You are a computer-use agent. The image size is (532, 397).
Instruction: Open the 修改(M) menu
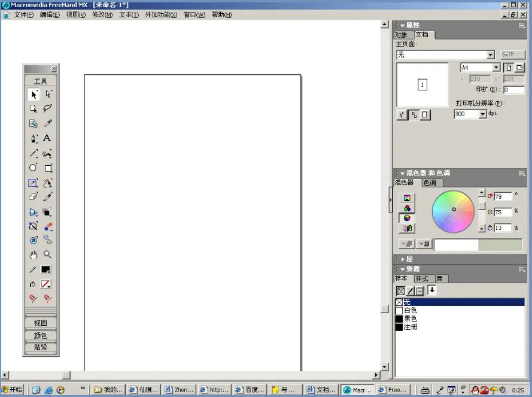pos(102,15)
